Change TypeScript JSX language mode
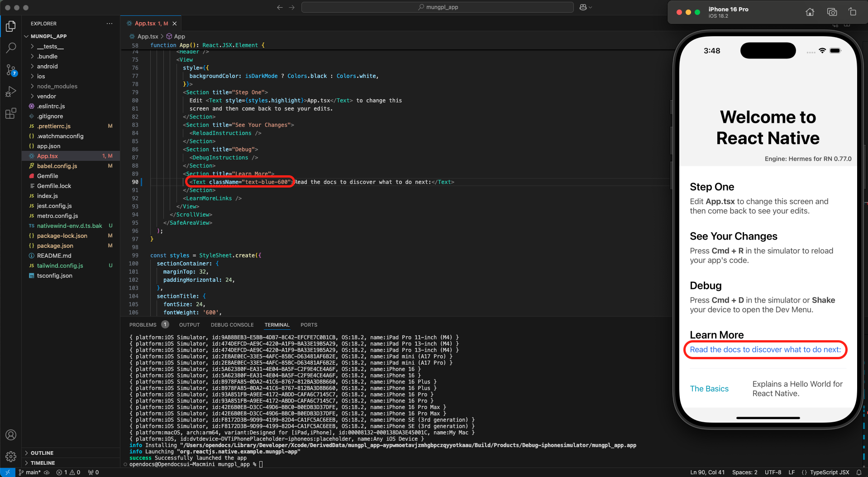 click(829, 472)
